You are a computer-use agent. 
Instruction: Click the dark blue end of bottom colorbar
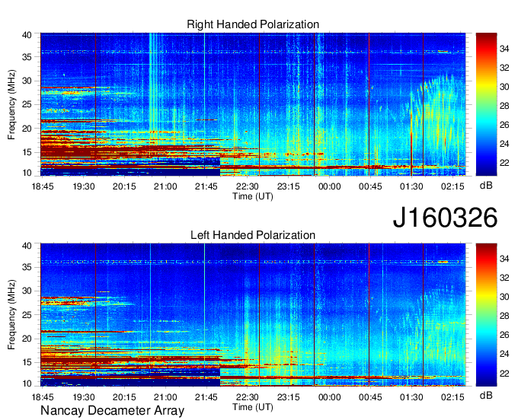(x=486, y=382)
